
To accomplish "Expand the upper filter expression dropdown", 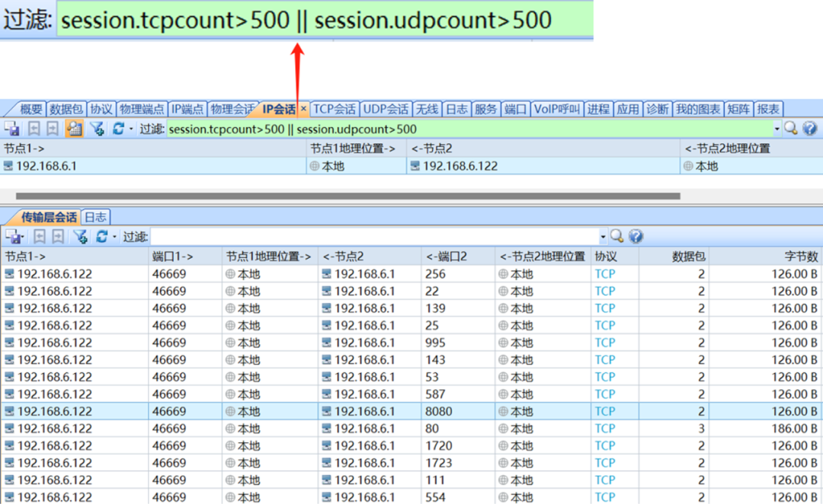I will (777, 129).
